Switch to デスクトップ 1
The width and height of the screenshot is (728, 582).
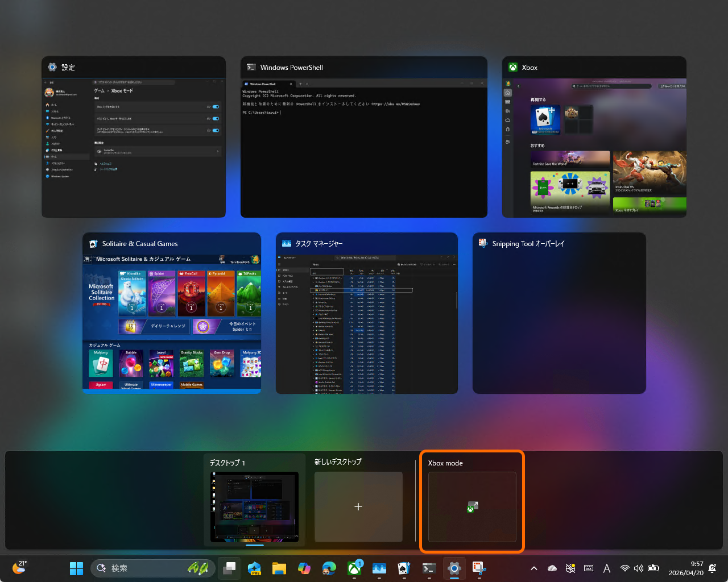click(254, 506)
